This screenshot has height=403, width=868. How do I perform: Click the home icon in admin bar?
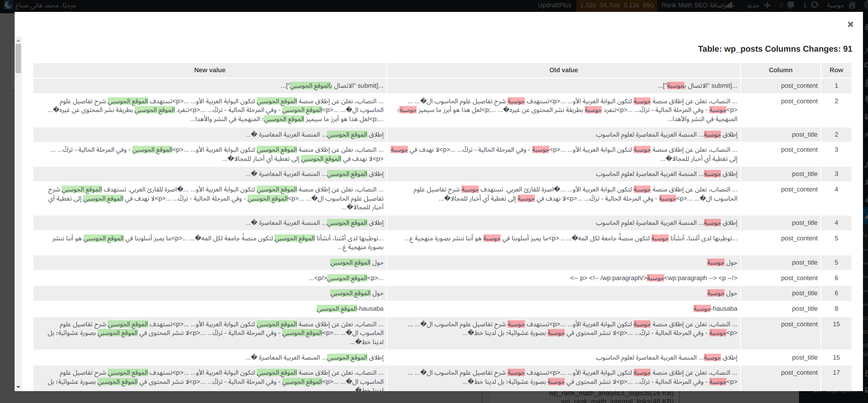(852, 5)
